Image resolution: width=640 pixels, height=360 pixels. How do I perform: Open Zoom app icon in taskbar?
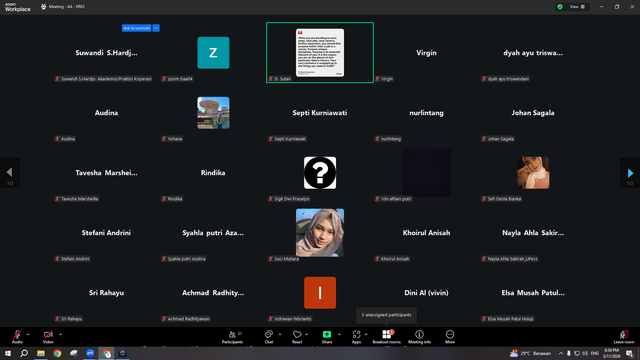pos(90,353)
